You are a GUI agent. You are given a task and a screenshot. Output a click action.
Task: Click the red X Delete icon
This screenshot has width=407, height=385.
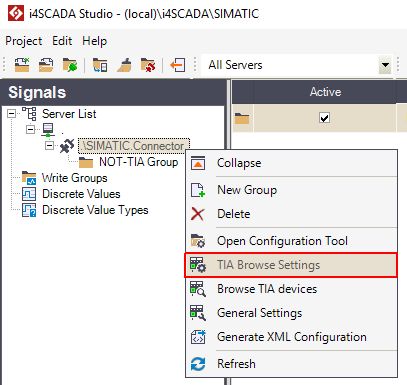pos(198,214)
